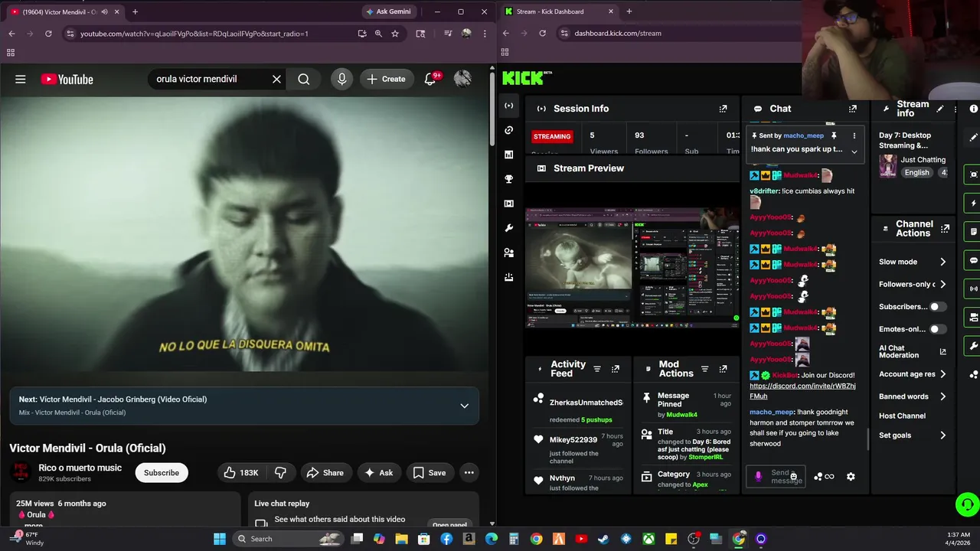
Task: Click the YouTube address bar URL
Action: tap(194, 34)
